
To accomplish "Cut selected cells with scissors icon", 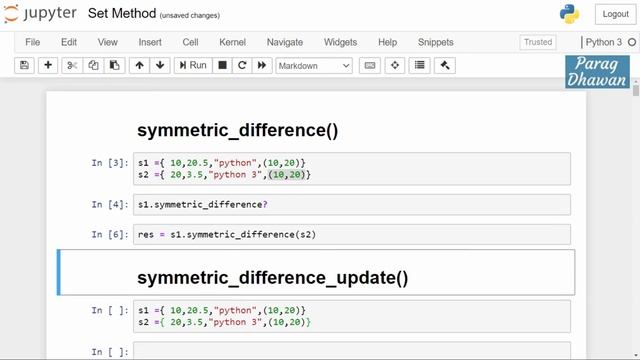I will tap(72, 65).
